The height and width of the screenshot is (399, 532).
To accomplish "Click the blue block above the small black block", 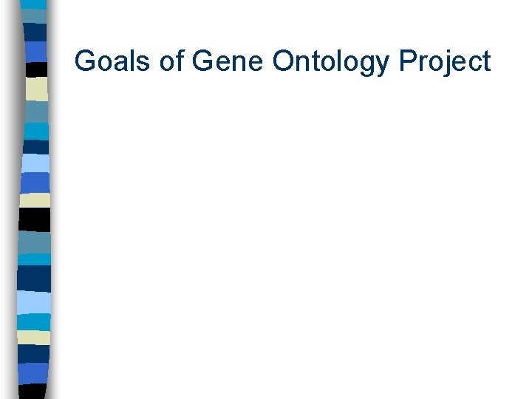I will pyautogui.click(x=35, y=51).
